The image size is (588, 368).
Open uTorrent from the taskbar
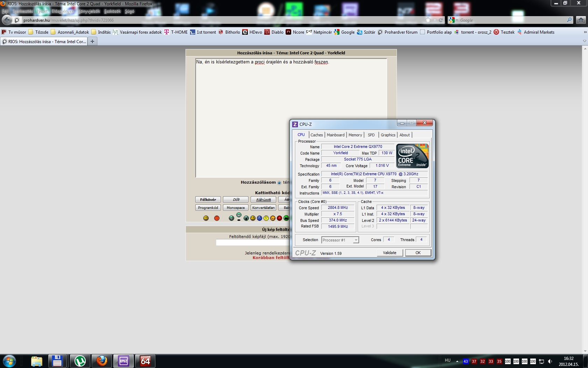[x=80, y=361]
